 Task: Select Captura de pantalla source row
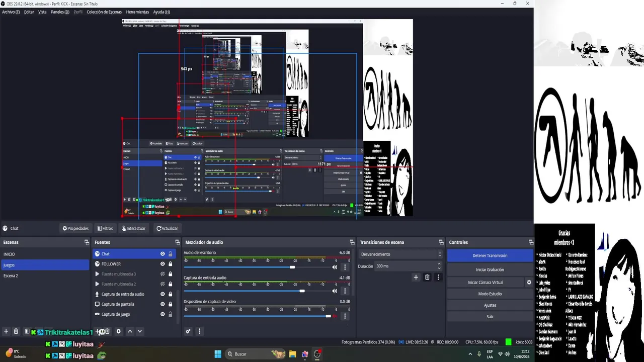point(134,304)
